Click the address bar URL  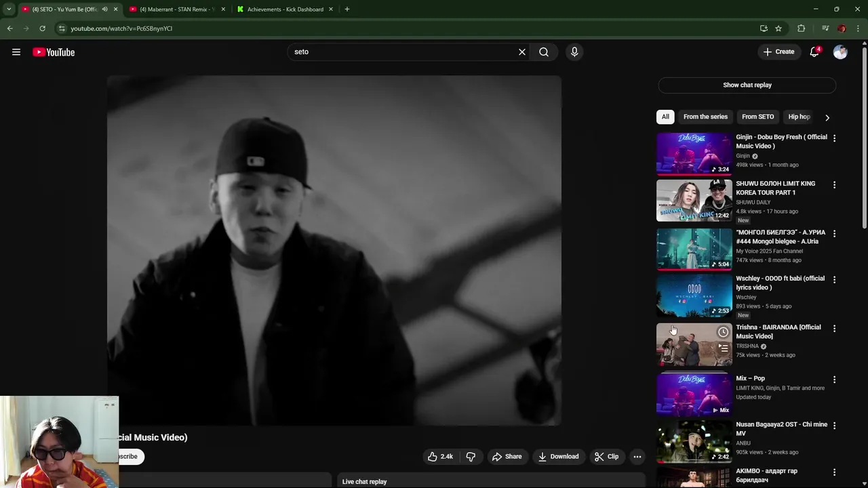pos(121,28)
